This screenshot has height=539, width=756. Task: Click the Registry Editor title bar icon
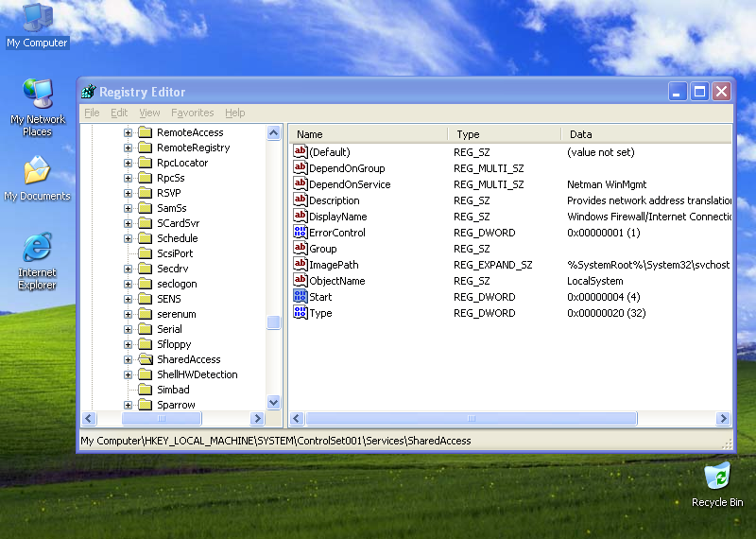(x=88, y=91)
